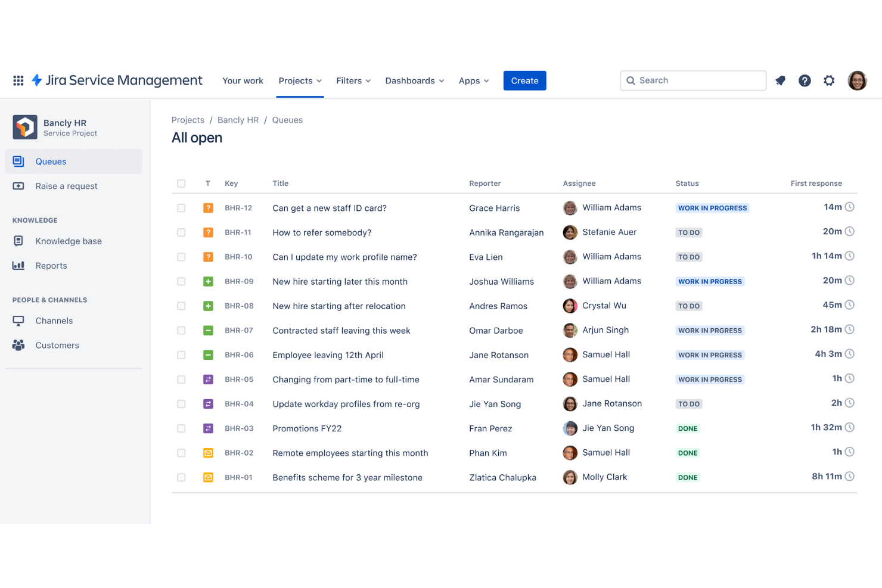
Task: Select the Channels icon under People & Channels
Action: pyautogui.click(x=18, y=321)
